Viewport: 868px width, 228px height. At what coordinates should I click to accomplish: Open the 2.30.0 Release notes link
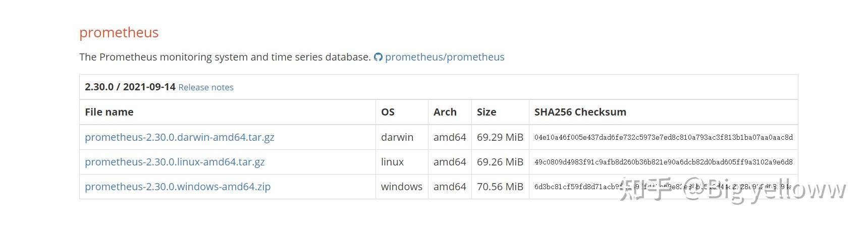[206, 87]
